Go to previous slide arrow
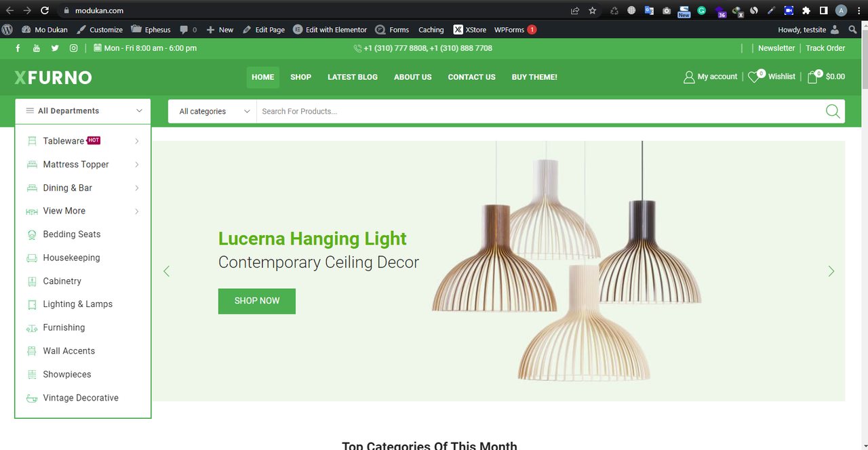 [166, 271]
